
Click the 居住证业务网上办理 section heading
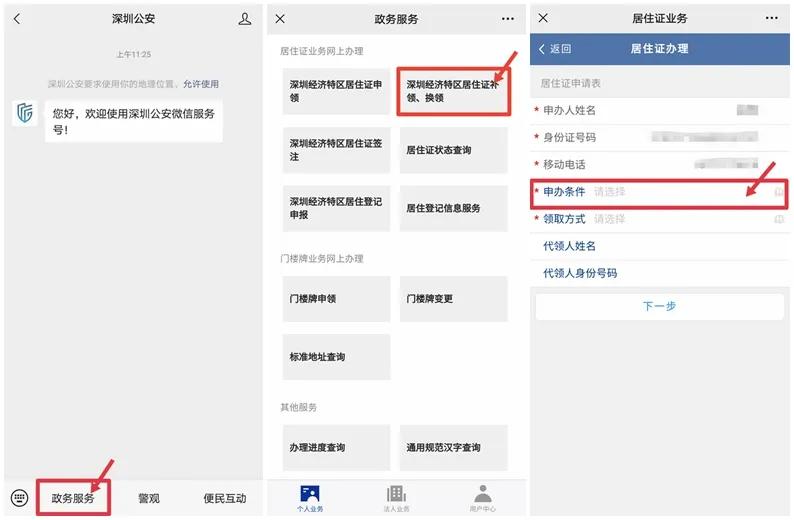point(322,51)
